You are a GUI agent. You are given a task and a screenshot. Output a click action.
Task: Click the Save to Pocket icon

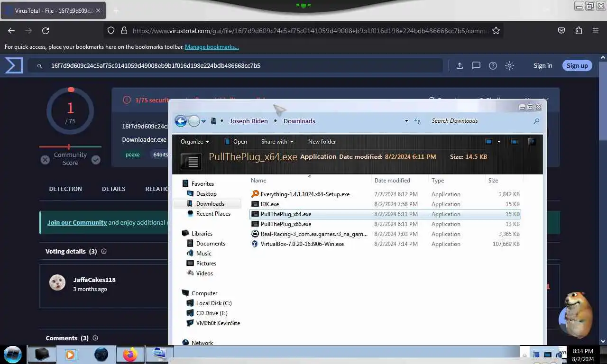coord(561,30)
